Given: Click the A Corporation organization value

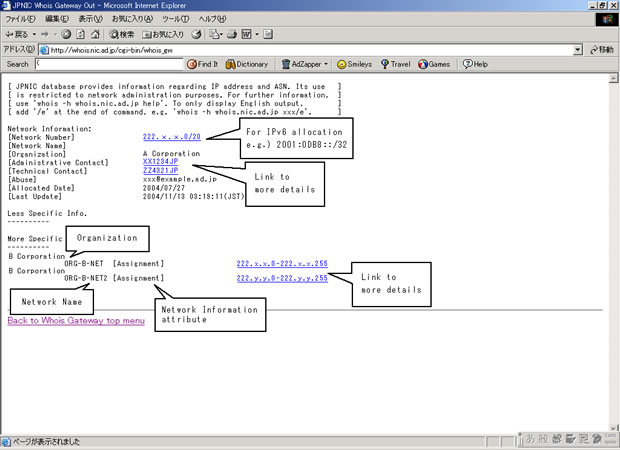Looking at the screenshot, I should click(x=172, y=153).
